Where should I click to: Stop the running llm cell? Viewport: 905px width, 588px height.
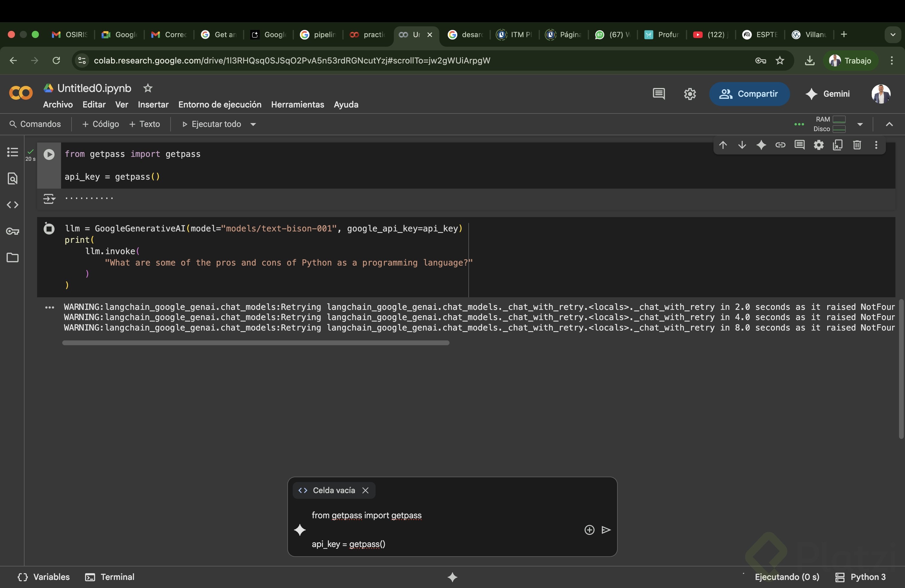tap(49, 228)
